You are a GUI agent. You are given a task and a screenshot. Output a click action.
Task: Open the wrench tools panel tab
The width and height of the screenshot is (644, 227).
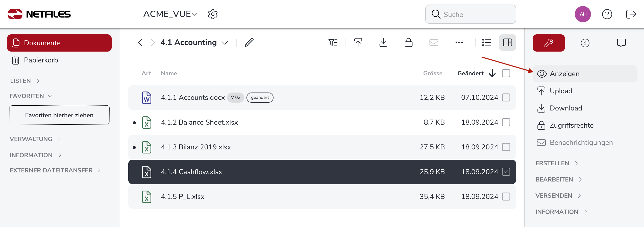(549, 43)
